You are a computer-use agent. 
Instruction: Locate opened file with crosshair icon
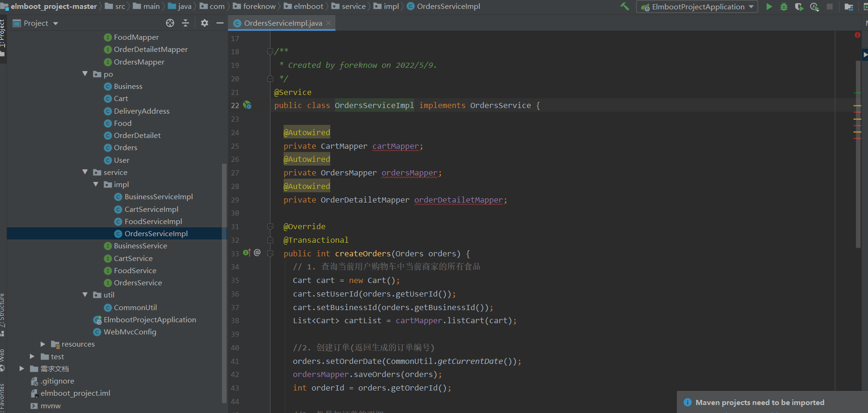tap(170, 23)
